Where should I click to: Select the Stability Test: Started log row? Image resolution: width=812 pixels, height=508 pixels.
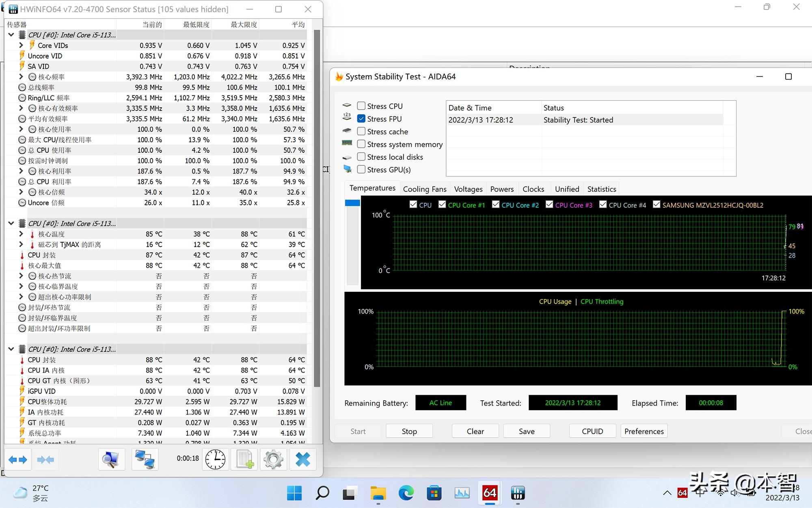pos(585,120)
